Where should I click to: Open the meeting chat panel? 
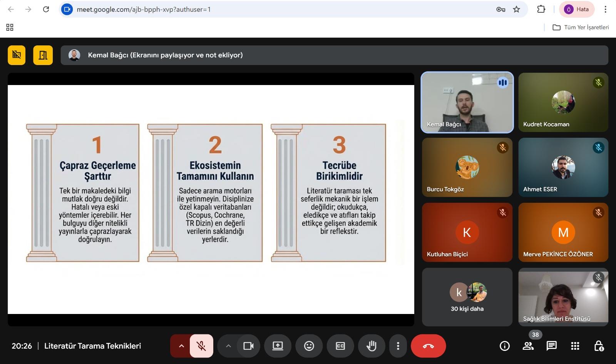(551, 346)
